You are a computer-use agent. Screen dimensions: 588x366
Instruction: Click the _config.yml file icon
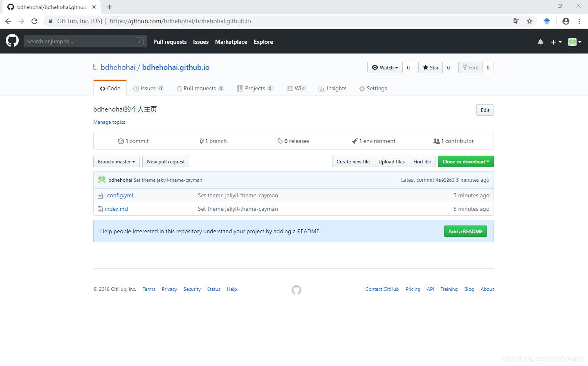click(x=100, y=196)
